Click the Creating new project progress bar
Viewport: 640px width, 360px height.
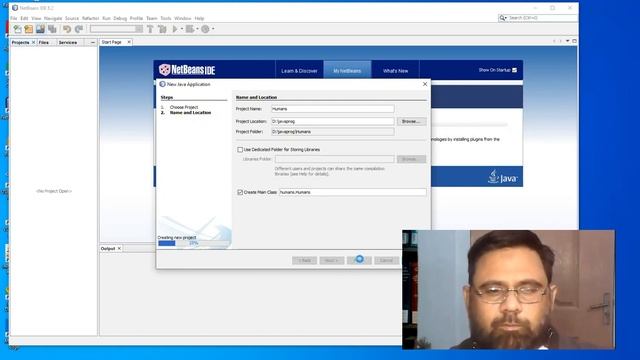point(194,243)
